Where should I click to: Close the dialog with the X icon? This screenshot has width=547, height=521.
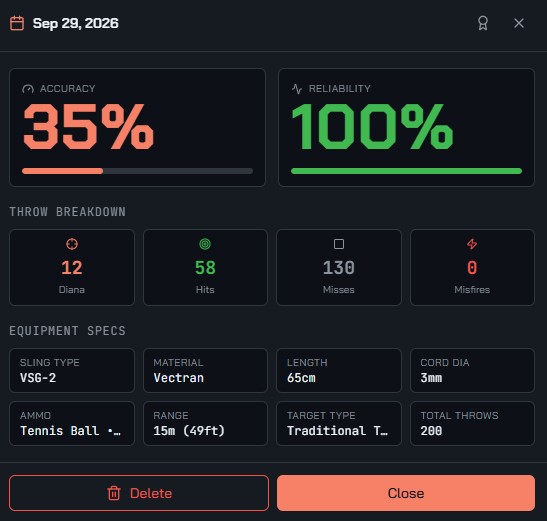[519, 23]
